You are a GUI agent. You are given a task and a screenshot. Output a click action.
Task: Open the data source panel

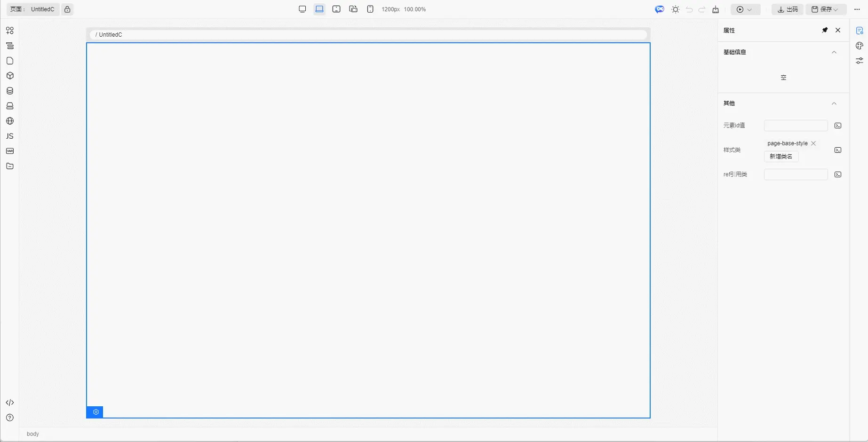coord(10,91)
